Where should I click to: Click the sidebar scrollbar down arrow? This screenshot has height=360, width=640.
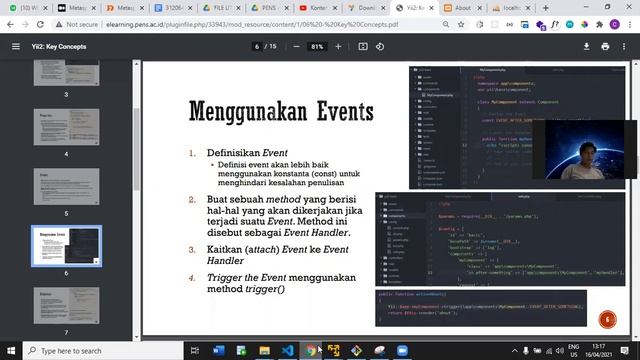(x=137, y=338)
